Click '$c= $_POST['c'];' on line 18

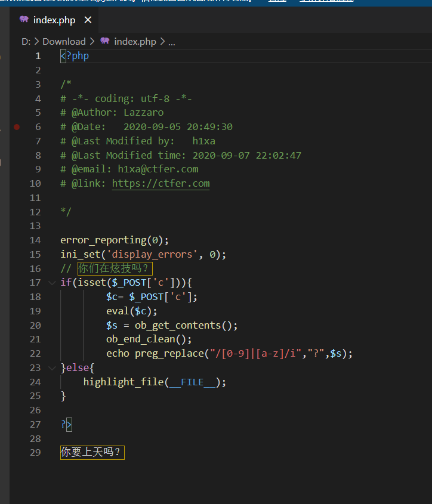point(152,296)
